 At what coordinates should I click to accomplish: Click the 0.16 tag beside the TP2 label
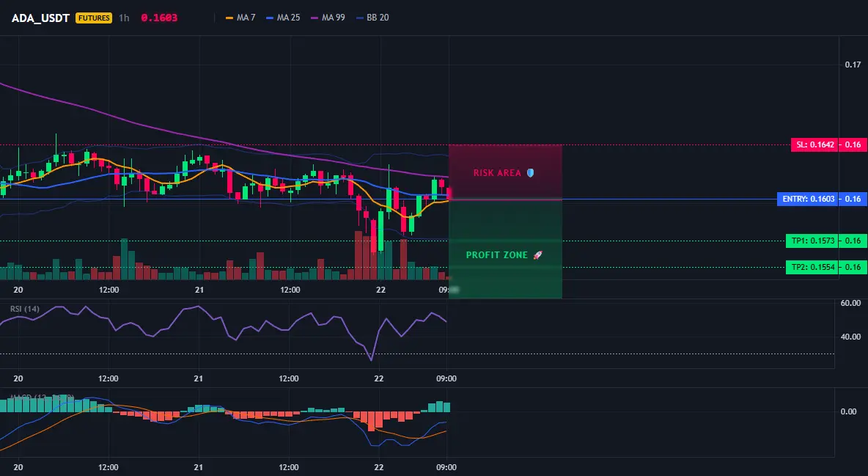853,267
